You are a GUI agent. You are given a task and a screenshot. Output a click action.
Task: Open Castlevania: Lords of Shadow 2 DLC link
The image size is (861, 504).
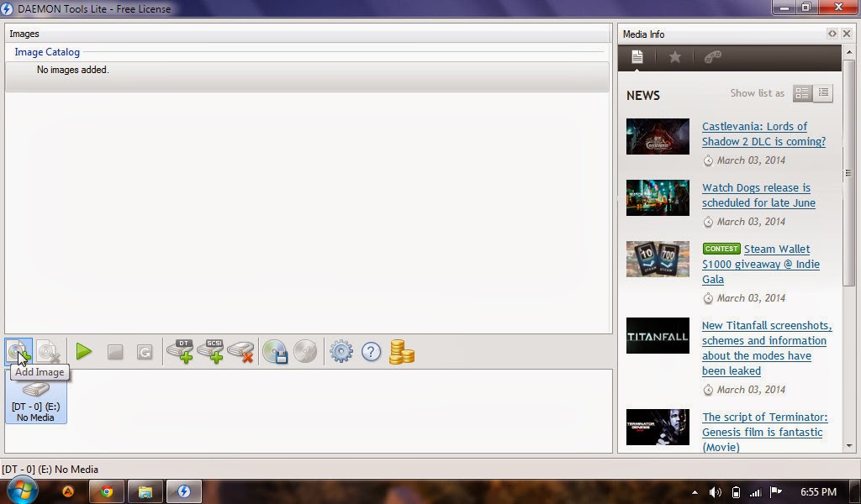(763, 134)
